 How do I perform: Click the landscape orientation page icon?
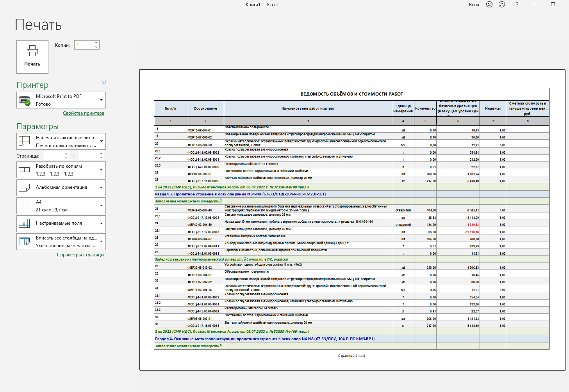point(24,188)
